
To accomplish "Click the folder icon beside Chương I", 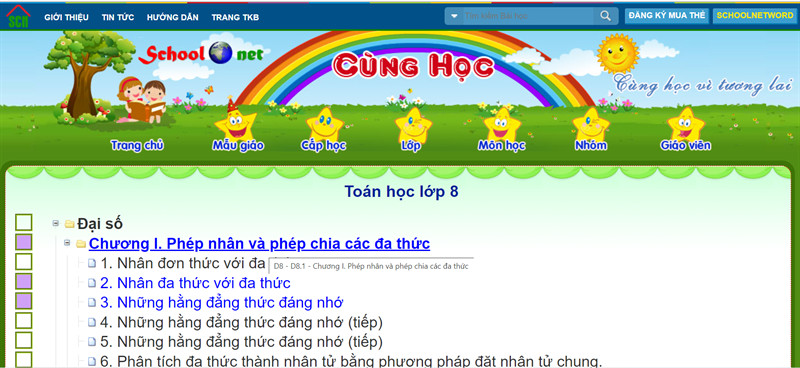I will click(x=81, y=244).
